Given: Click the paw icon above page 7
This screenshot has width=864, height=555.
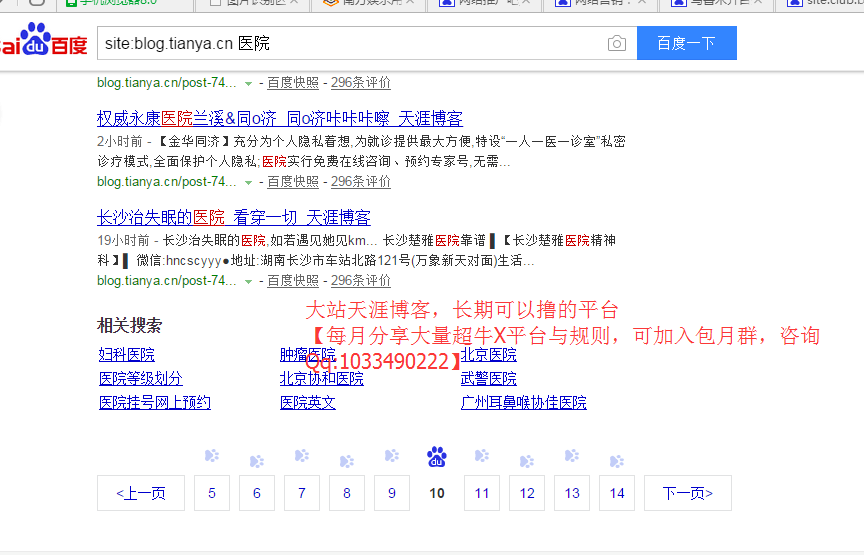Looking at the screenshot, I should [x=301, y=456].
